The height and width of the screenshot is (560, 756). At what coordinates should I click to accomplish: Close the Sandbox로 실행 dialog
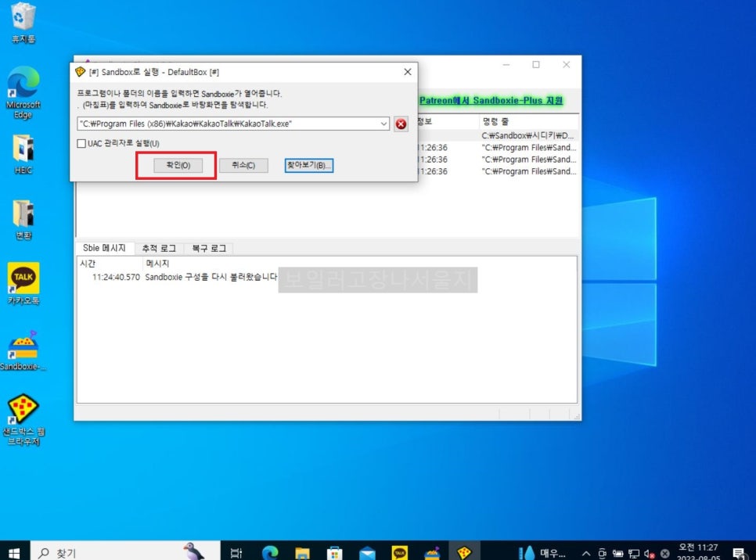coord(408,72)
